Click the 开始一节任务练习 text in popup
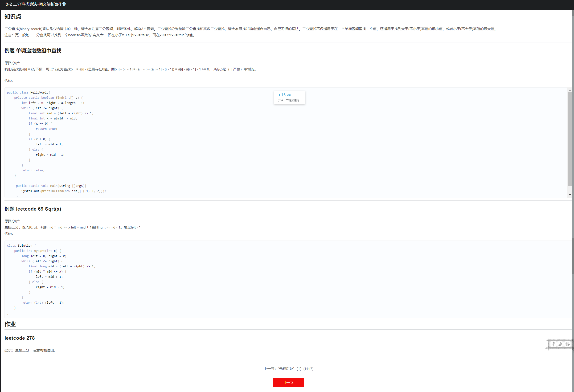The height and width of the screenshot is (392, 574). point(288,100)
